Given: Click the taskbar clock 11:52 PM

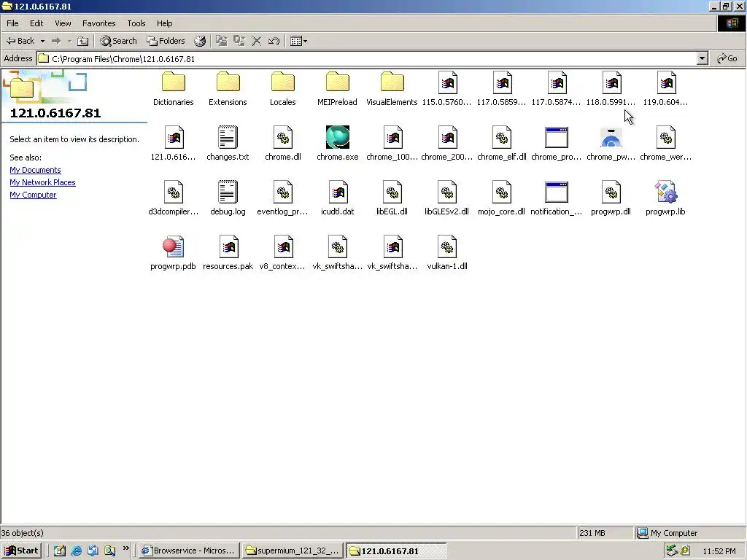Looking at the screenshot, I should (x=719, y=551).
